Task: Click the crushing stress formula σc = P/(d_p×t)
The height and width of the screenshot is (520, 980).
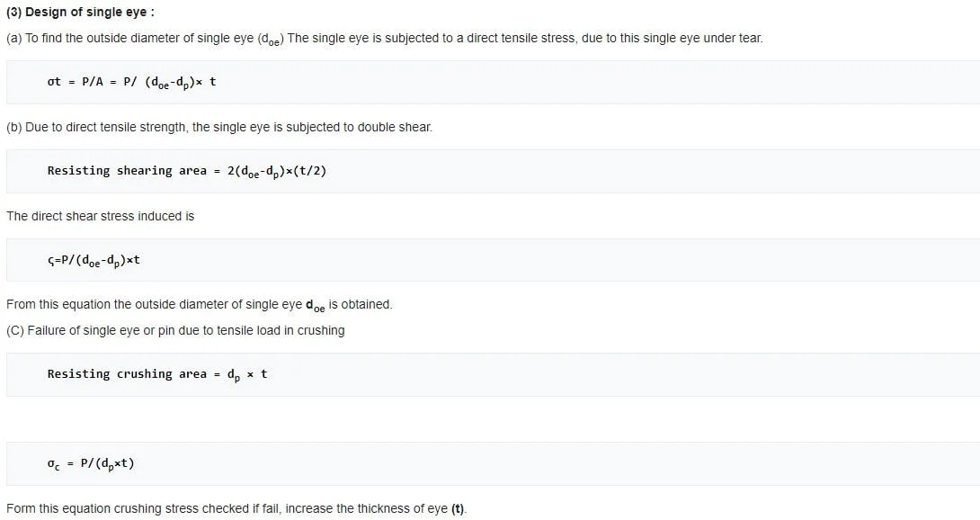Action: click(91, 464)
